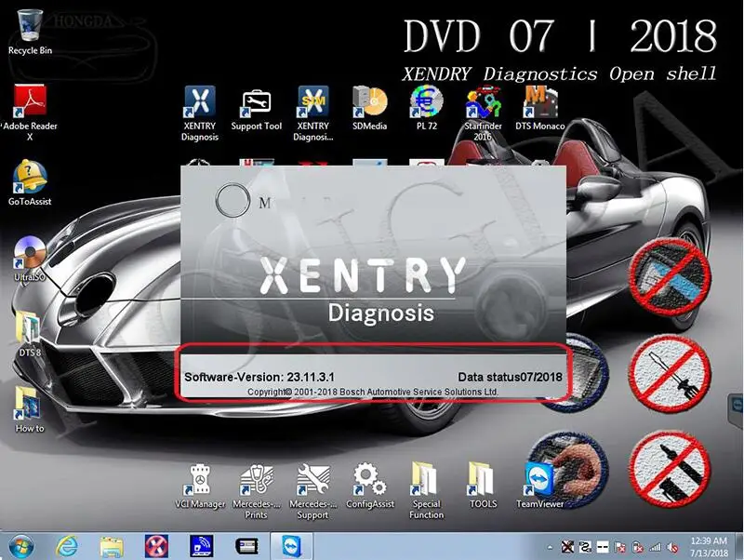
Task: Open the Recycle Bin desktop icon
Action: click(30, 33)
